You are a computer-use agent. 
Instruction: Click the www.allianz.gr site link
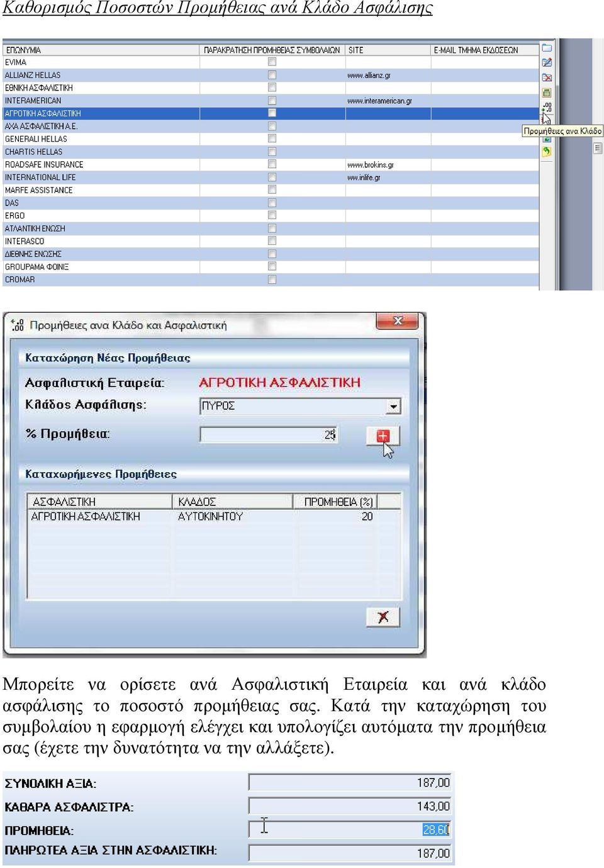(369, 76)
